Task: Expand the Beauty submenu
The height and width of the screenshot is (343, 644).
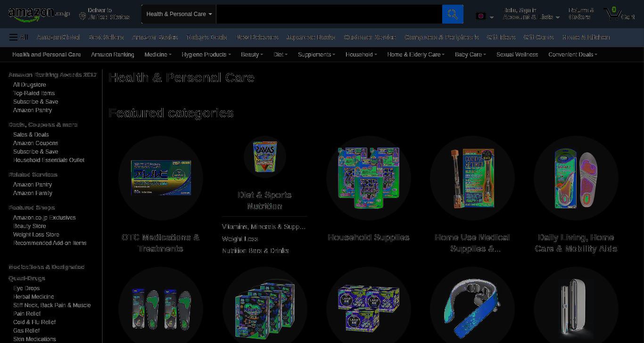Action: 252,55
